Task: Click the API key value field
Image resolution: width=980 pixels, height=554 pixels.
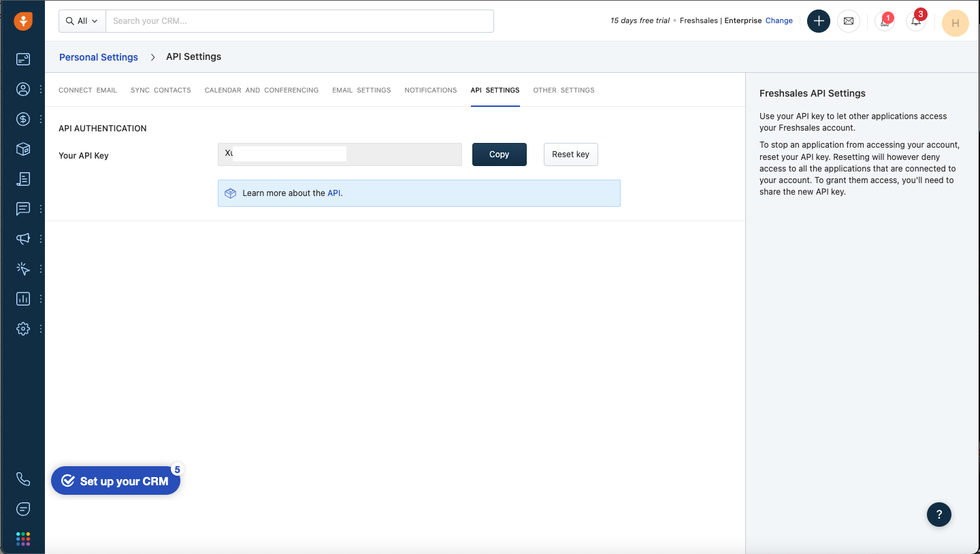Action: click(340, 154)
